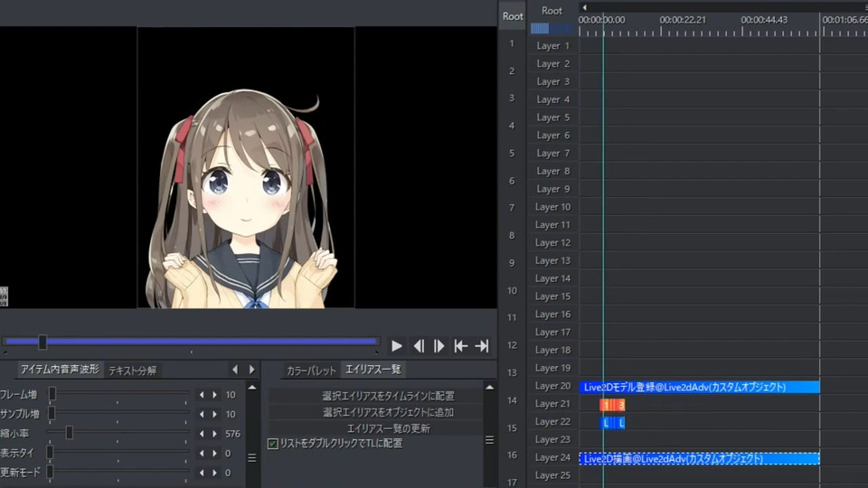Jump to the start of timeline

[x=460, y=346]
